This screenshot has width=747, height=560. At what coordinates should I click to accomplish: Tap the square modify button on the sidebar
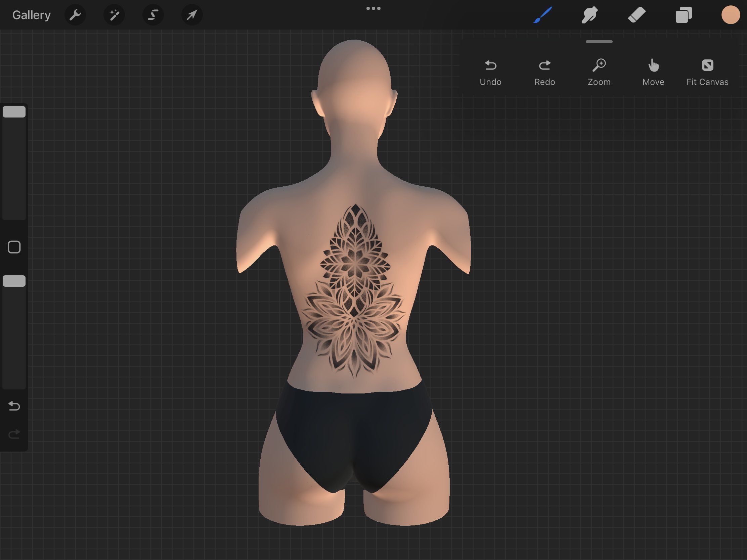pyautogui.click(x=14, y=247)
